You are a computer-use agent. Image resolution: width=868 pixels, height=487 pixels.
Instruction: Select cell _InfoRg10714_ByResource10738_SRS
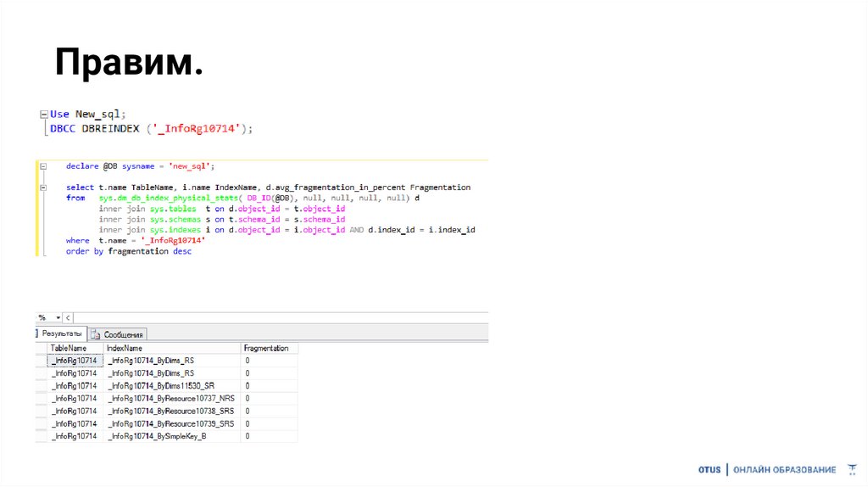click(x=172, y=411)
